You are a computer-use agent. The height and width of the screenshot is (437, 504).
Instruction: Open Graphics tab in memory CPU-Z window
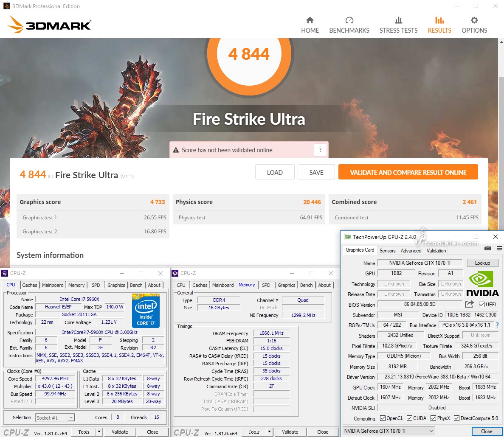287,285
